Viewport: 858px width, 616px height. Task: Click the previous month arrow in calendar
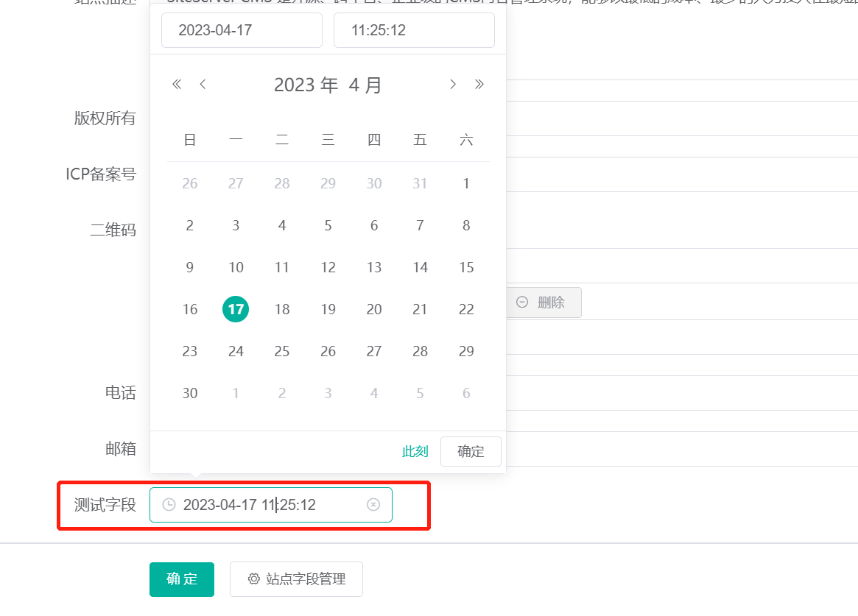click(203, 84)
